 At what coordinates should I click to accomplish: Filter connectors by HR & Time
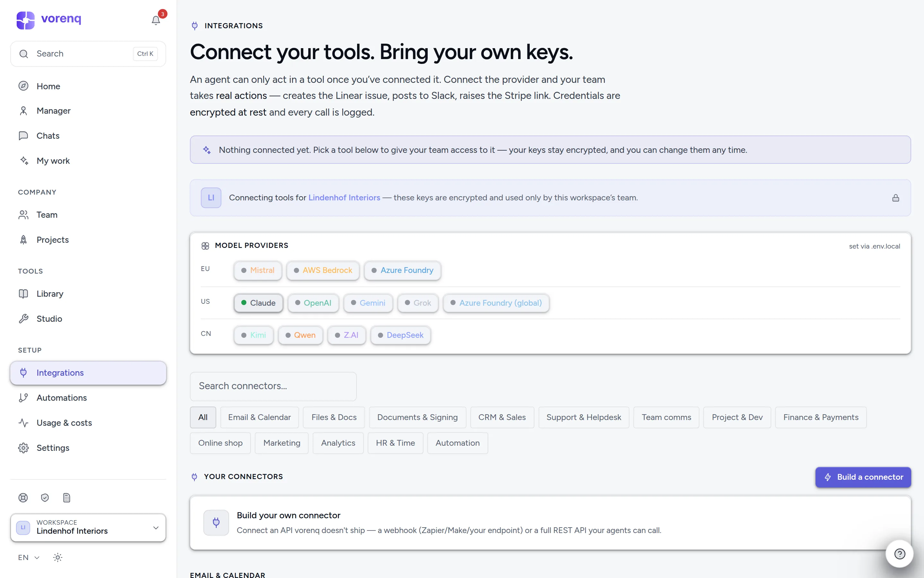[395, 443]
